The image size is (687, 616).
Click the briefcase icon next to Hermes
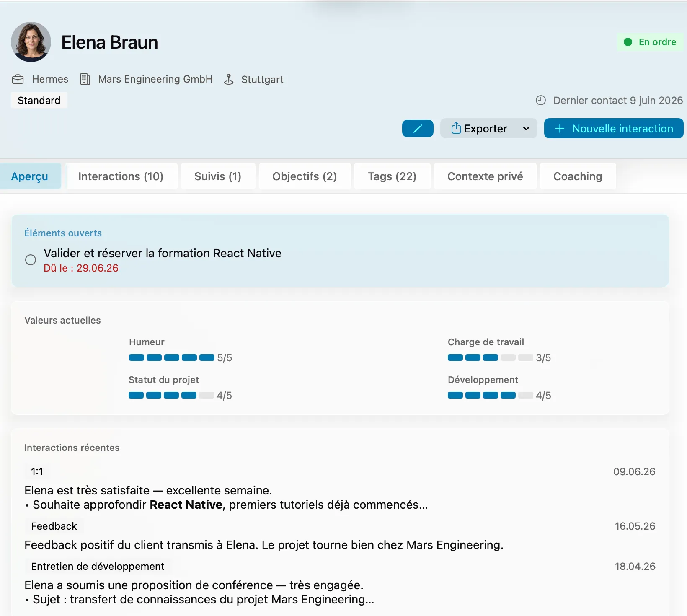click(x=18, y=79)
